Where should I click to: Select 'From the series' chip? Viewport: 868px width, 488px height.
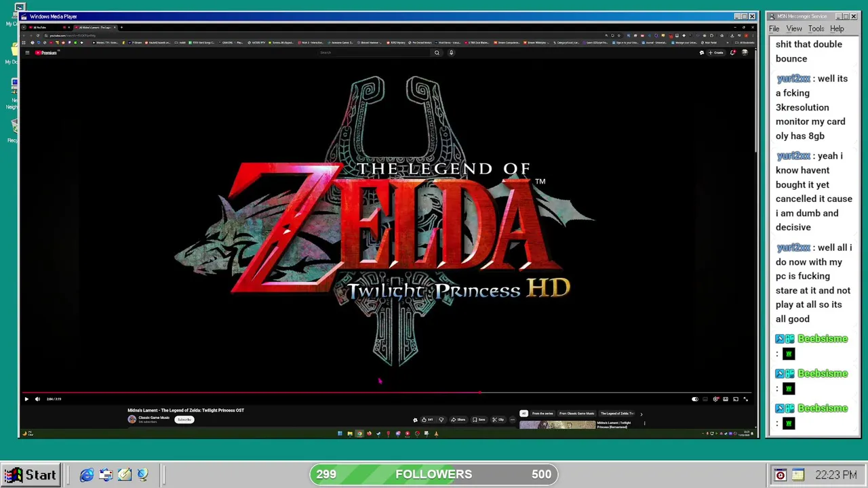tap(542, 413)
